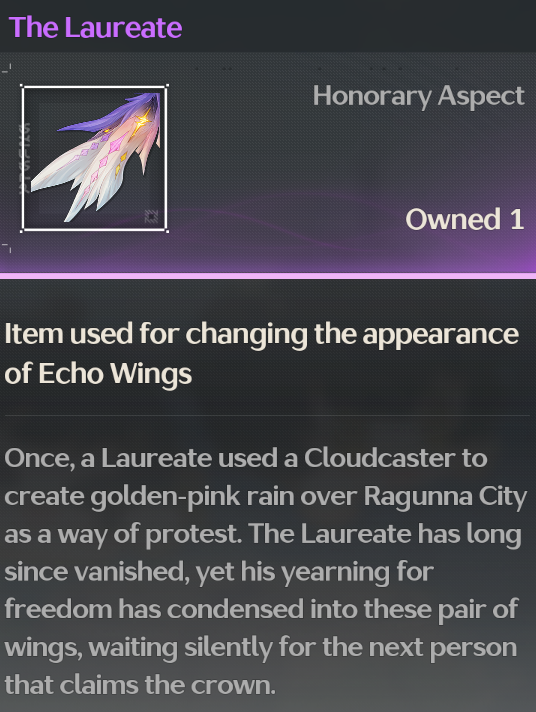Click the "Honorary Aspect" category label

click(x=418, y=96)
